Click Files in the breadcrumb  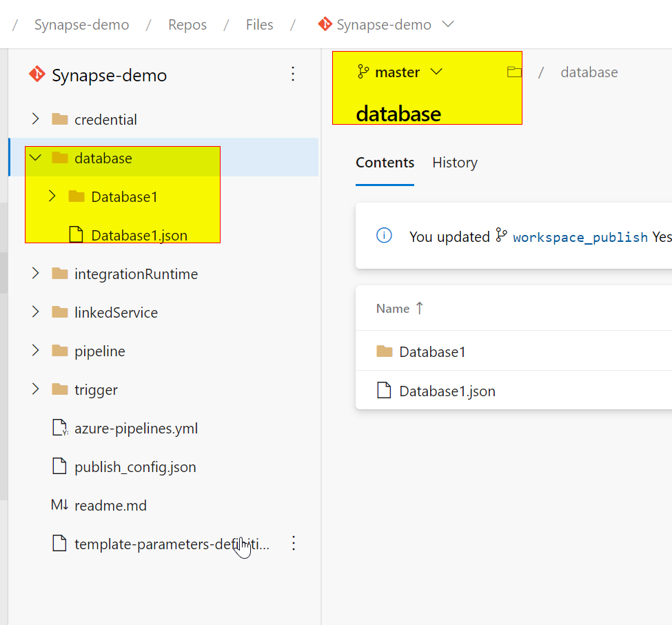pos(259,24)
